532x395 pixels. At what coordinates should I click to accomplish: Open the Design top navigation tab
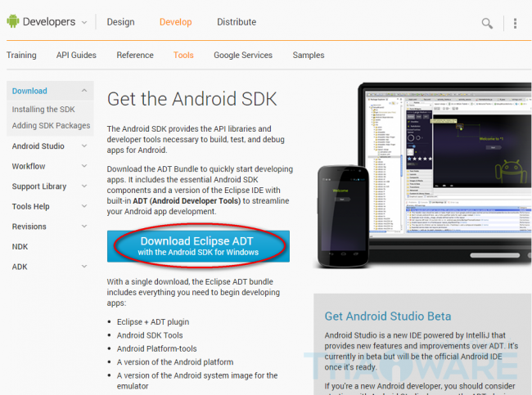point(121,22)
